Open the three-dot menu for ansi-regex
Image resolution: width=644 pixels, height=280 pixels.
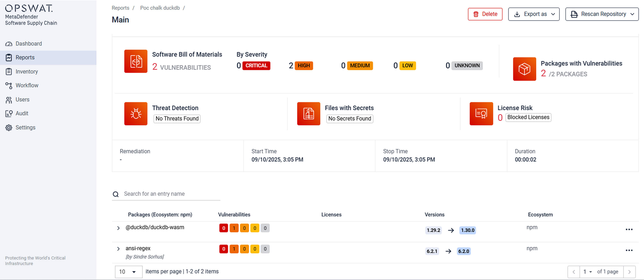[629, 250]
